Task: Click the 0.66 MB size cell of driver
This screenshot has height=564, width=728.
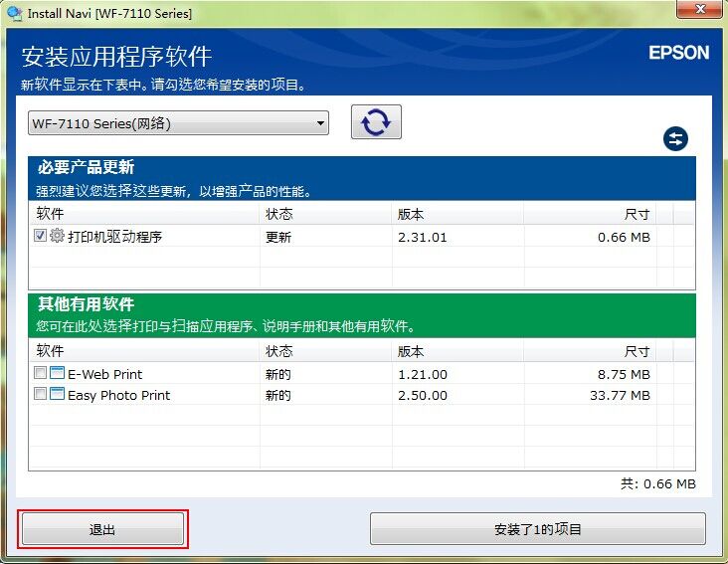Action: click(x=624, y=237)
